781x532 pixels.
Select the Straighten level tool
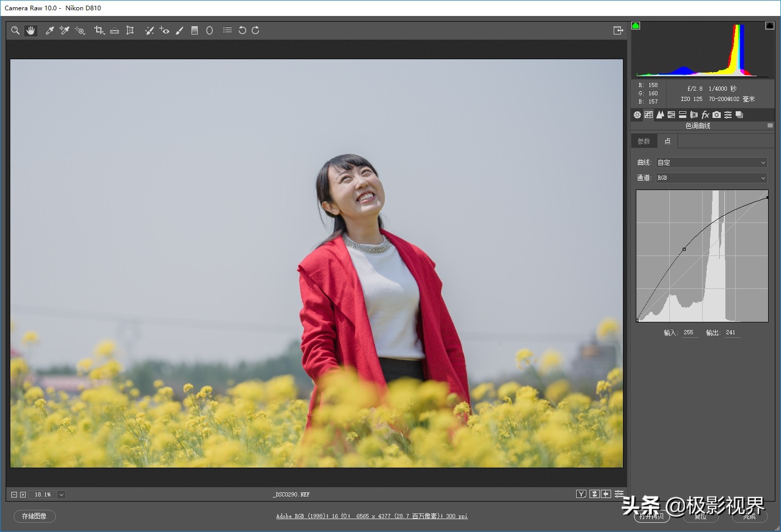(115, 30)
